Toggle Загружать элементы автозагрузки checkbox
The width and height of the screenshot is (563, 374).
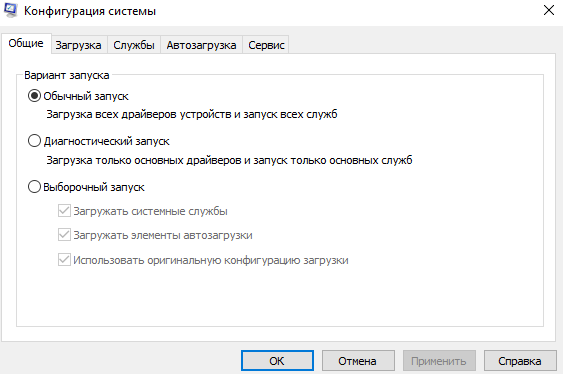pos(64,235)
